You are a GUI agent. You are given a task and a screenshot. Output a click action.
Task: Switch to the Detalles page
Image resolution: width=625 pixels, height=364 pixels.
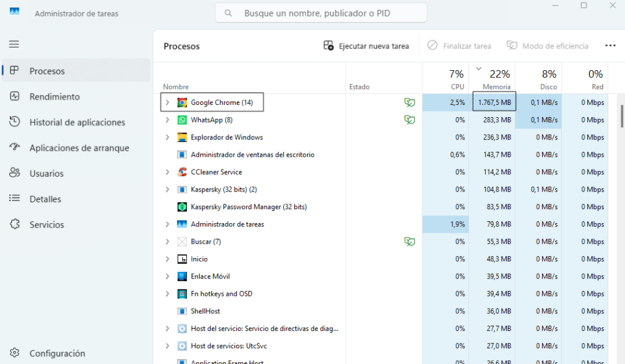pos(76,199)
